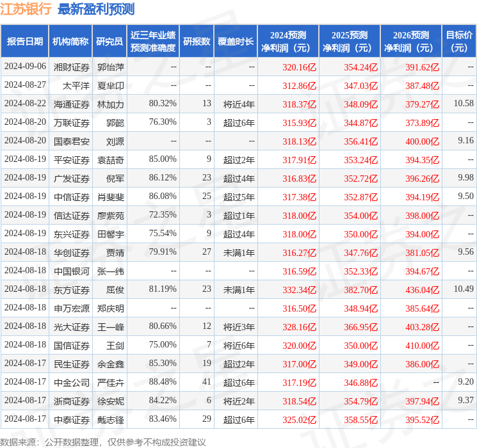The width and height of the screenshot is (477, 448).
Task: Select researcher 张一纬
Action: (111, 271)
